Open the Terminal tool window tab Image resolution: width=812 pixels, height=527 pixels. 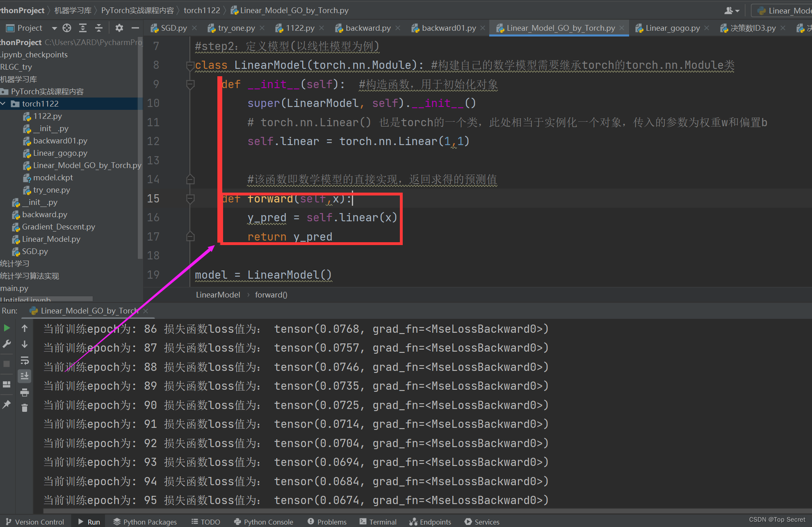pos(378,522)
